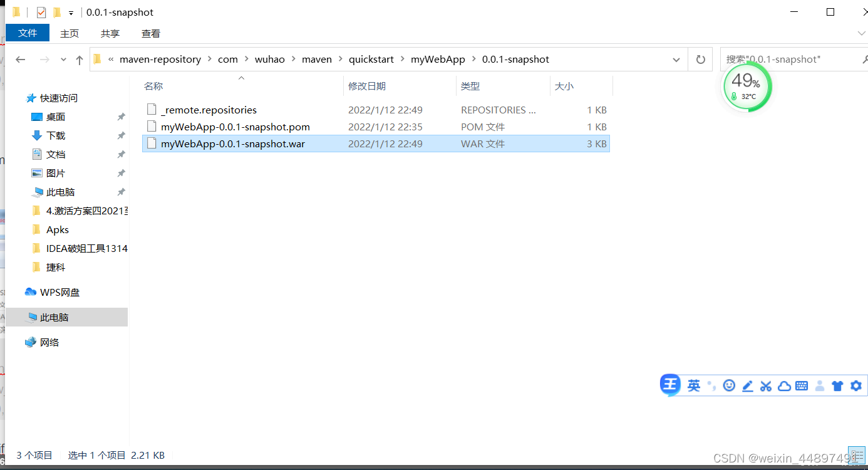
Task: Navigate to com in the address bar
Action: tap(228, 60)
